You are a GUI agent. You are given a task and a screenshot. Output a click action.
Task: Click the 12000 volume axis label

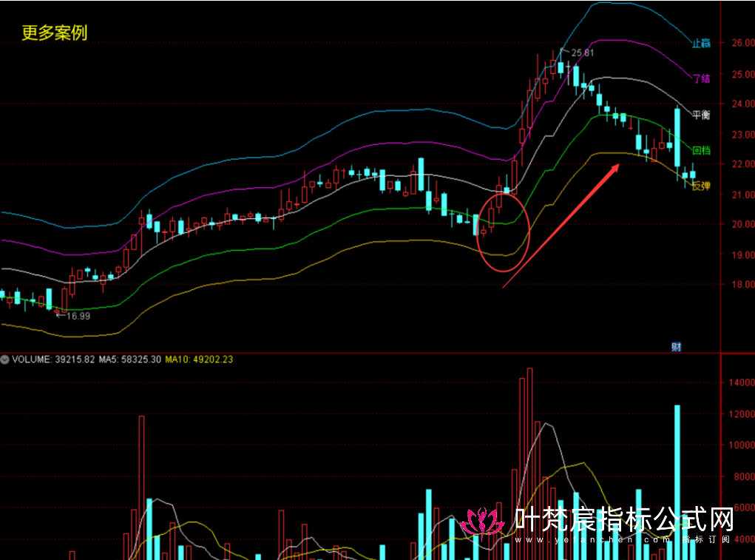[x=742, y=414]
